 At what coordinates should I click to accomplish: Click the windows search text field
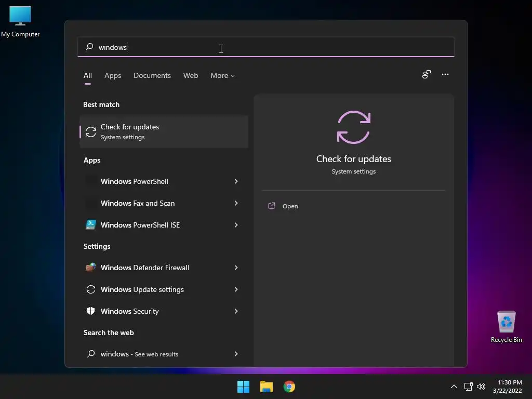pos(265,47)
